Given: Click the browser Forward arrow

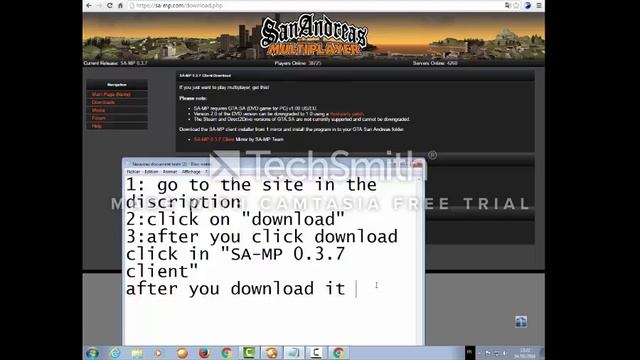Looking at the screenshot, I should pos(99,5).
